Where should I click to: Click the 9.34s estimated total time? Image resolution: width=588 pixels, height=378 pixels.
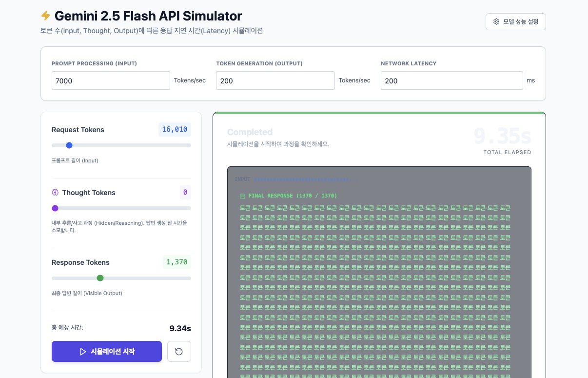click(180, 328)
